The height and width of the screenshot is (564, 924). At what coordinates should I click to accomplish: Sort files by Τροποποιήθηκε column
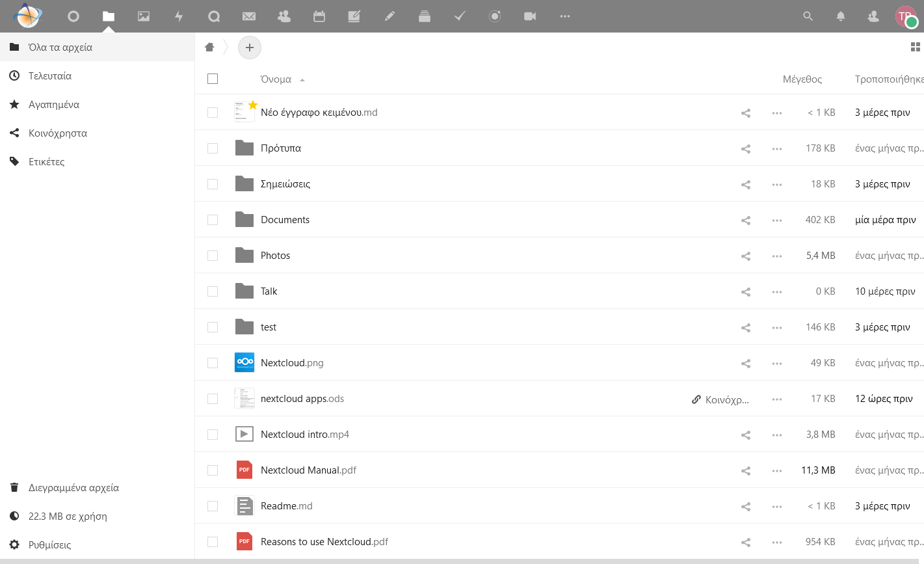[889, 79]
